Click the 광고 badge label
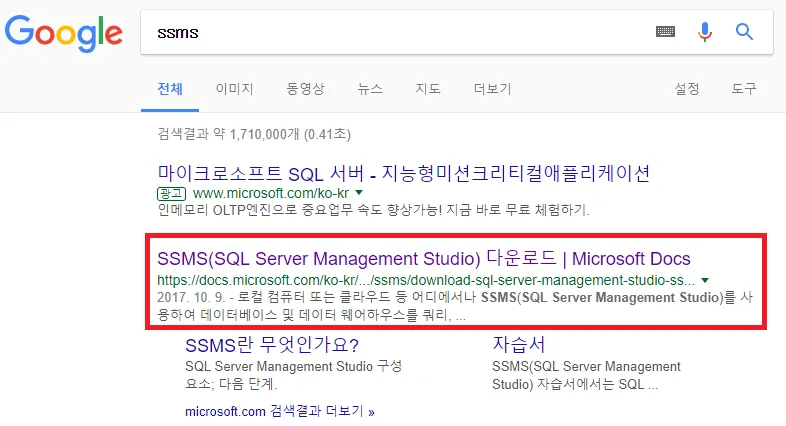786x426 pixels. [171, 193]
